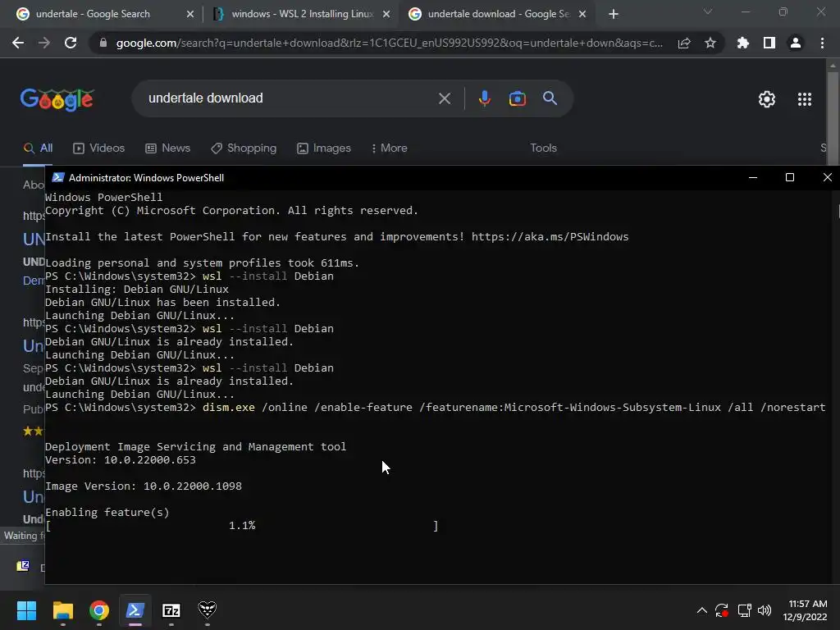Open the tab search chevron in Chrome
Viewport: 840px width, 630px height.
click(708, 11)
